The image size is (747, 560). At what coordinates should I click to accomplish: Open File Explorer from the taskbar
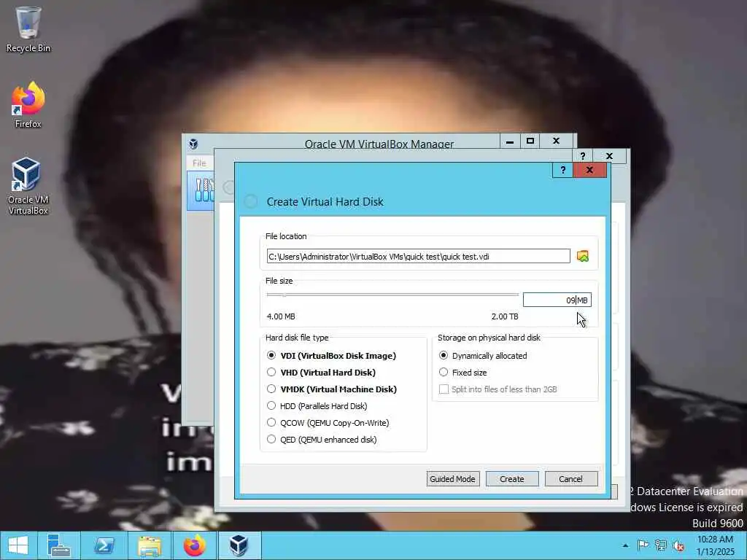149,545
